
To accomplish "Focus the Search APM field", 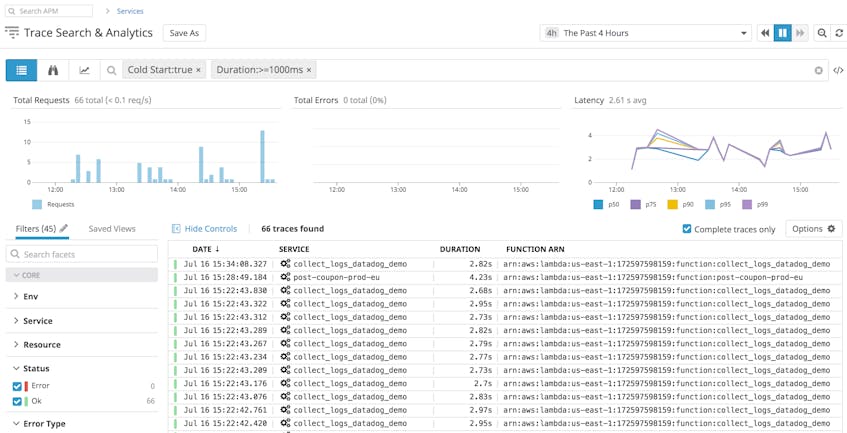I will coord(49,11).
